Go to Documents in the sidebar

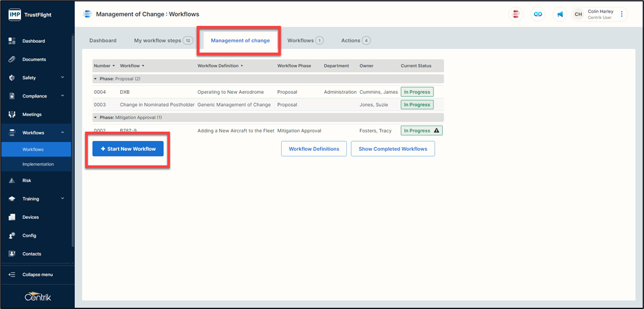point(34,59)
